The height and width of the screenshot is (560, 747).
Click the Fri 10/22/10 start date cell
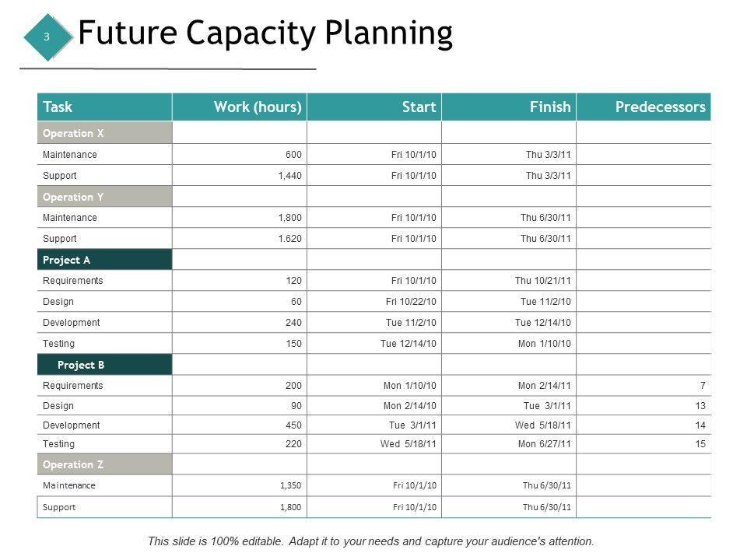pos(412,302)
